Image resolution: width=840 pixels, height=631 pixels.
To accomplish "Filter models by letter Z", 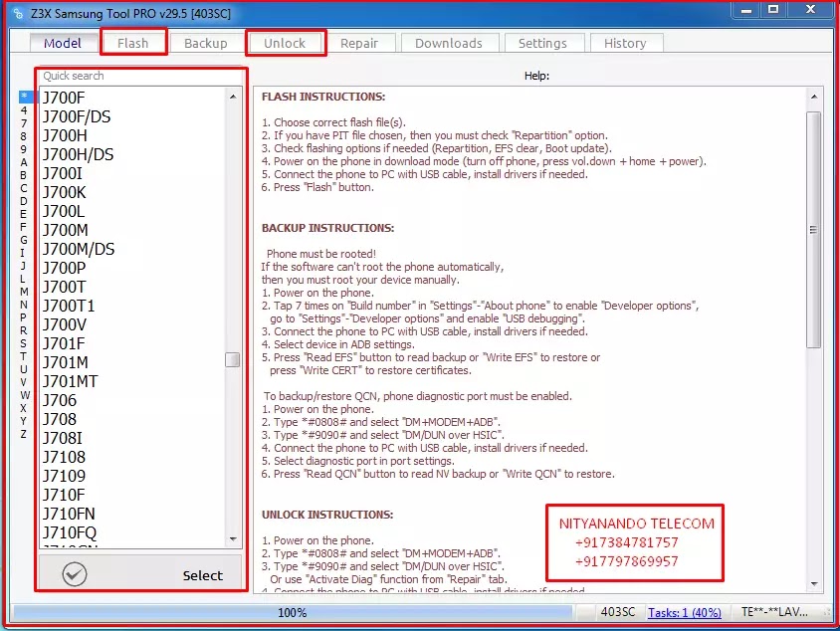I will [24, 434].
